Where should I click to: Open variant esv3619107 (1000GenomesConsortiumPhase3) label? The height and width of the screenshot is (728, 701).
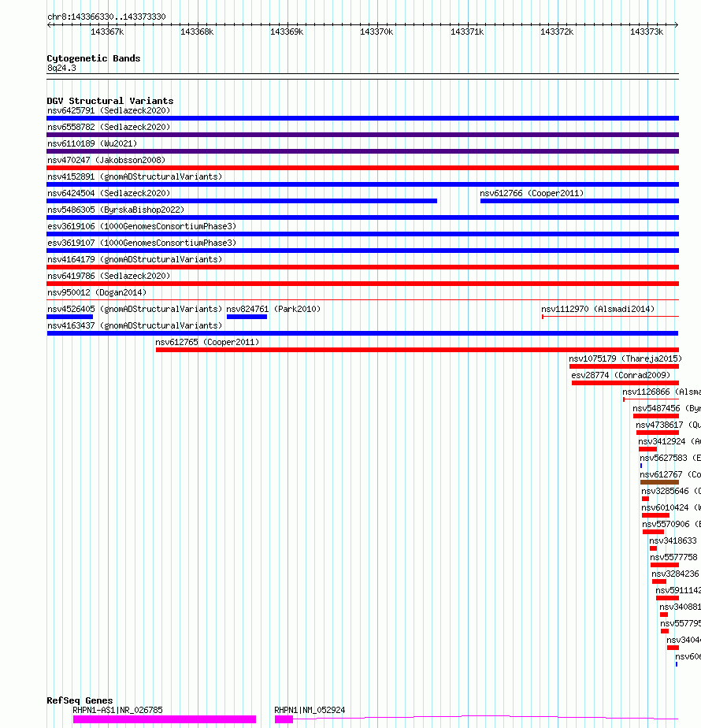pyautogui.click(x=142, y=243)
